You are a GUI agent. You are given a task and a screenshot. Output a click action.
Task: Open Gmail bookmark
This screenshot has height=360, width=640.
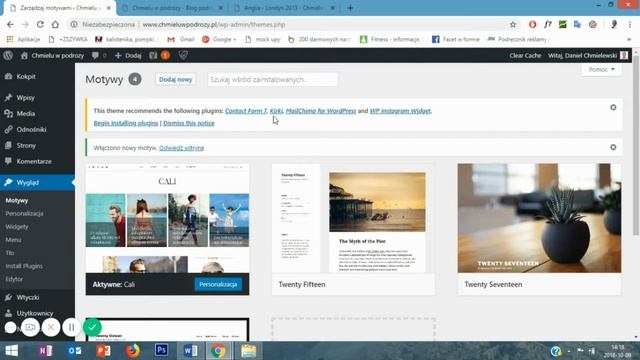(182, 39)
